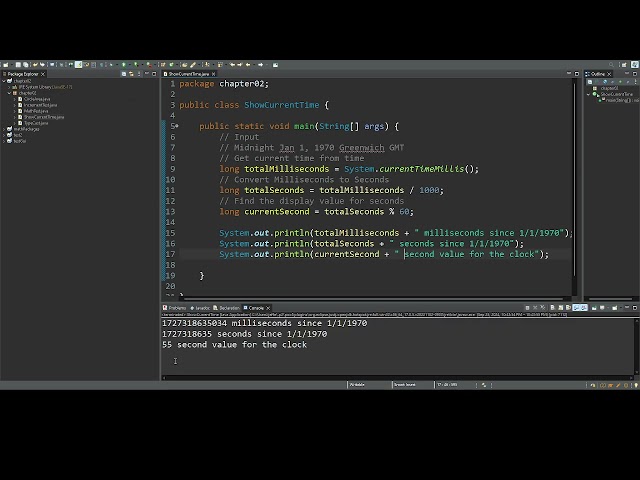Select the Console tab
This screenshot has height=480, width=640.
254,308
